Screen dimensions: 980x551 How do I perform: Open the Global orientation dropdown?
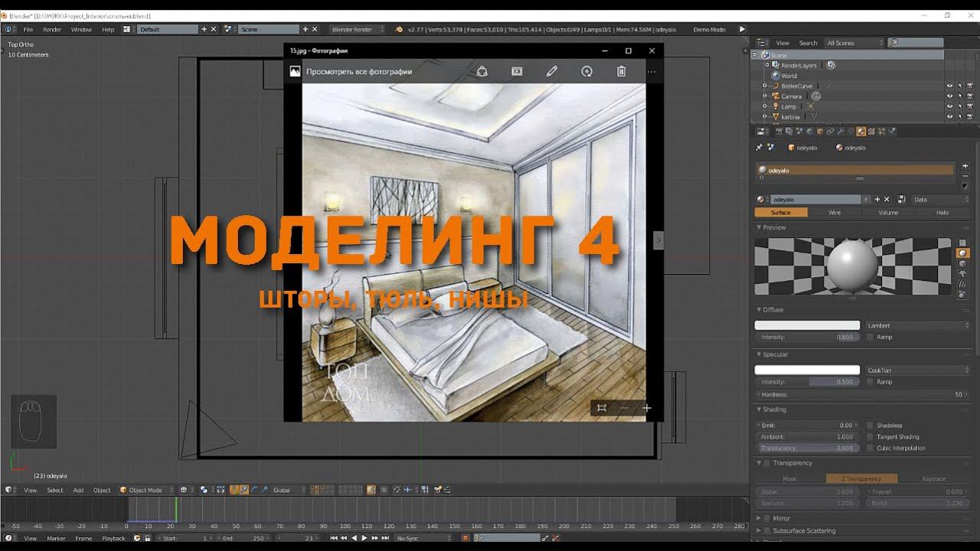pos(289,490)
